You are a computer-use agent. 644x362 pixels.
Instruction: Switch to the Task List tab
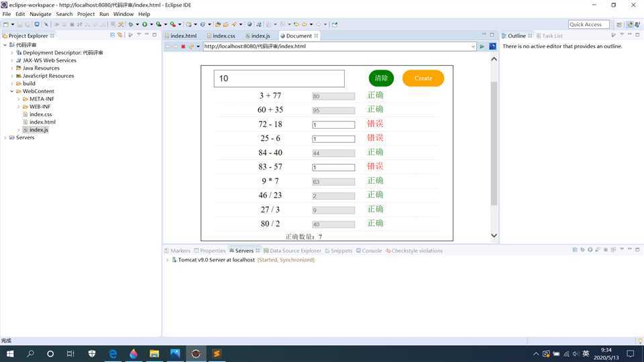[x=549, y=36]
